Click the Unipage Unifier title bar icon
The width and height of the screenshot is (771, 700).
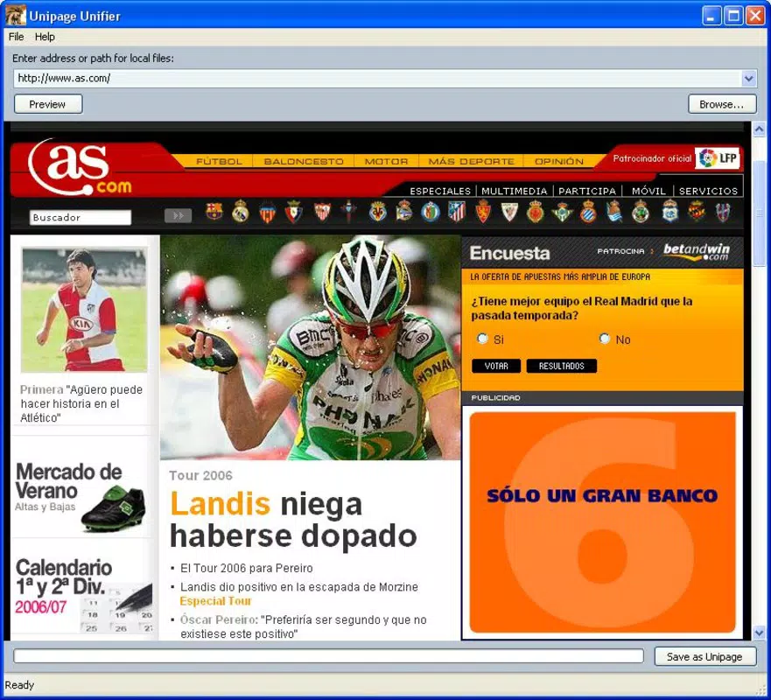15,16
